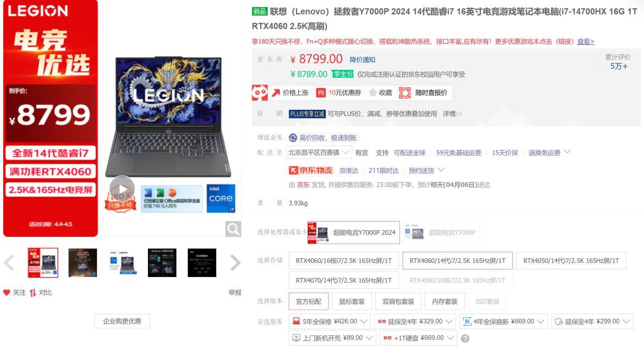Click the star 收藏 favorite icon
The width and height of the screenshot is (644, 346).
pyautogui.click(x=373, y=93)
